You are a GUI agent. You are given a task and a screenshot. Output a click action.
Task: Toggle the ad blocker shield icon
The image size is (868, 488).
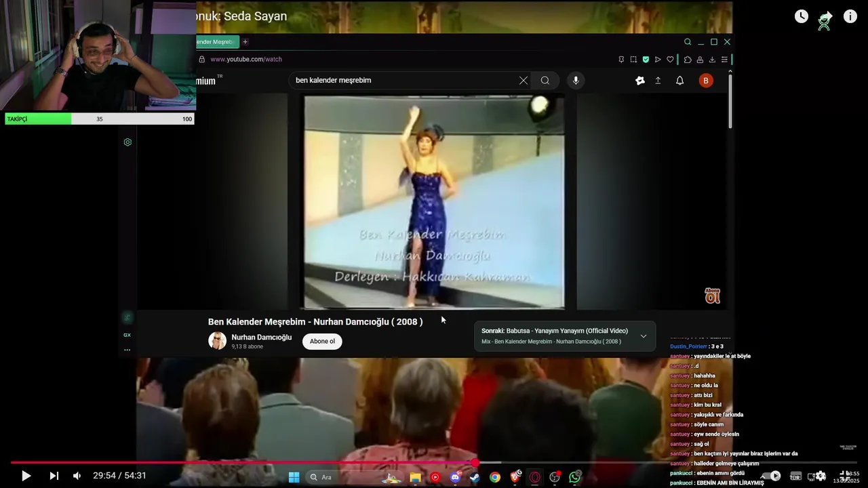(646, 60)
